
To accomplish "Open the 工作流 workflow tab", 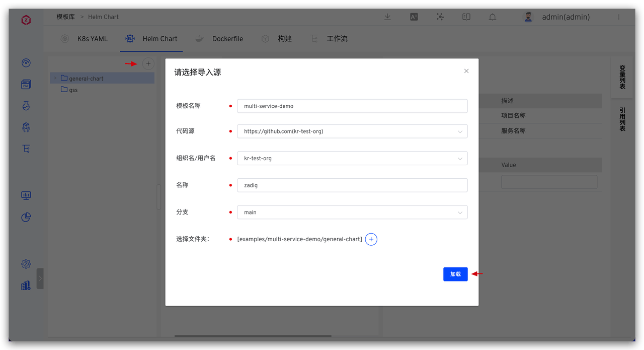I will tap(330, 39).
